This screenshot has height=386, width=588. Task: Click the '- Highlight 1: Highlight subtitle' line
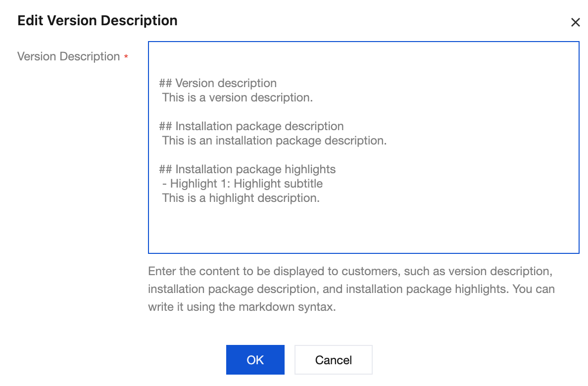click(243, 184)
